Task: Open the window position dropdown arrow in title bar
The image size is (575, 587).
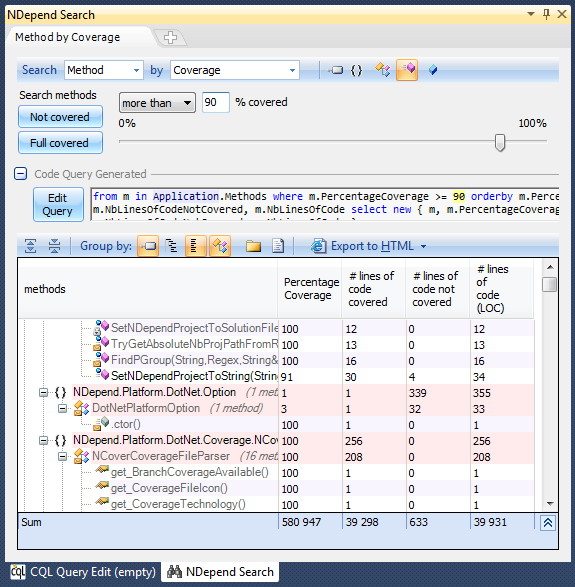Action: pyautogui.click(x=530, y=14)
